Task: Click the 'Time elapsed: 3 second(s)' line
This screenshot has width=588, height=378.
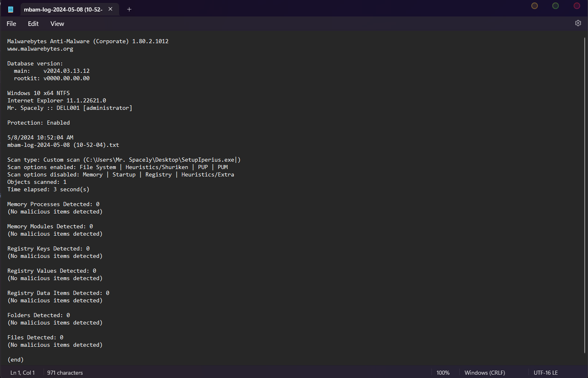Action: click(48, 190)
